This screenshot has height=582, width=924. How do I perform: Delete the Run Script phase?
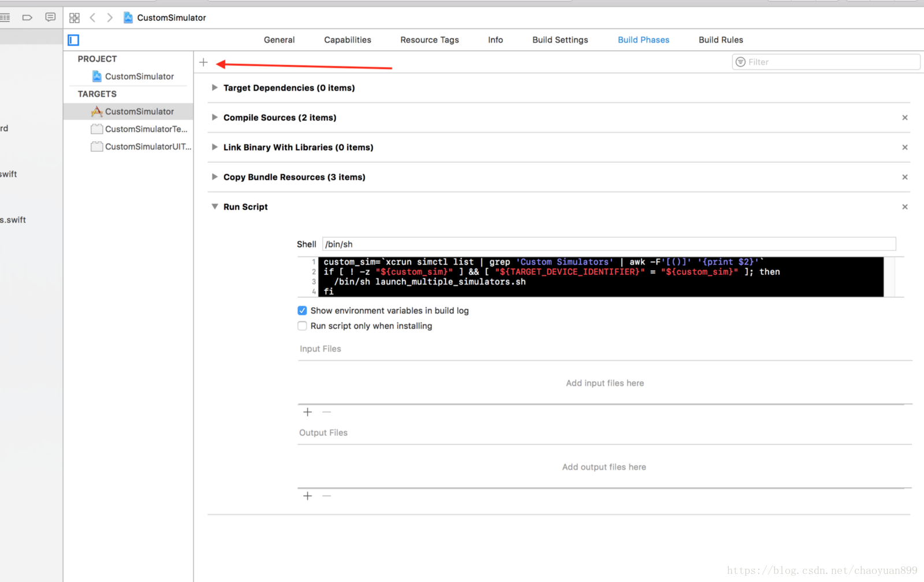(x=905, y=207)
